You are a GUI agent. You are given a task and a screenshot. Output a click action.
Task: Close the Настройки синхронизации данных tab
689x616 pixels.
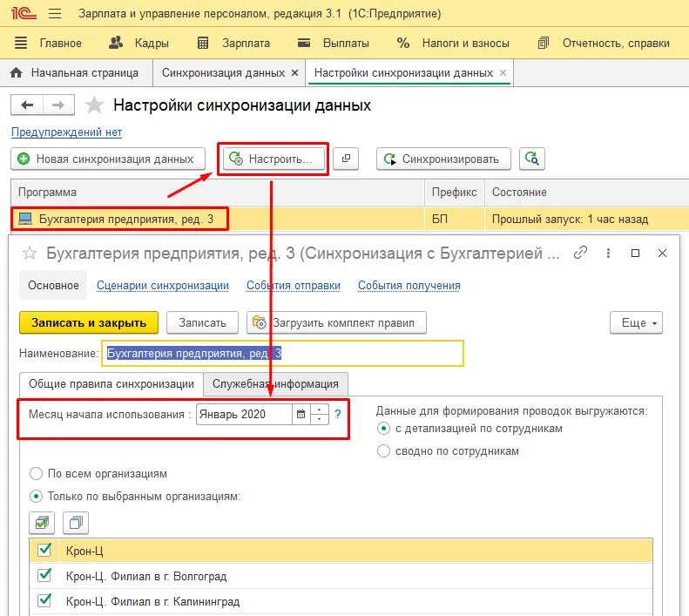coord(503,72)
